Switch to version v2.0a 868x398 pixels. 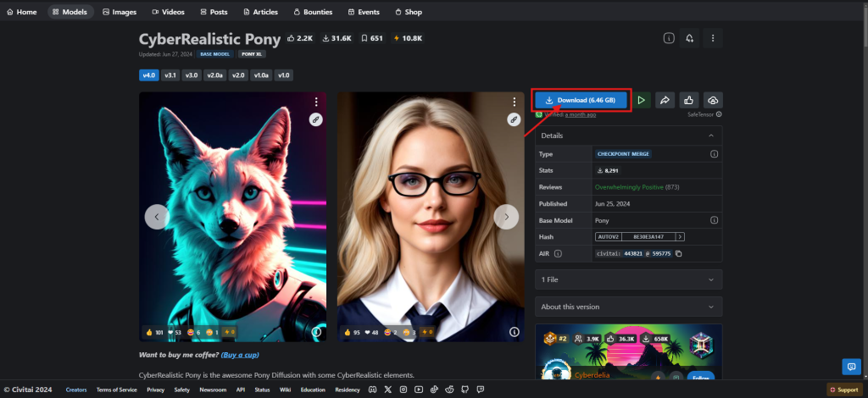click(215, 75)
